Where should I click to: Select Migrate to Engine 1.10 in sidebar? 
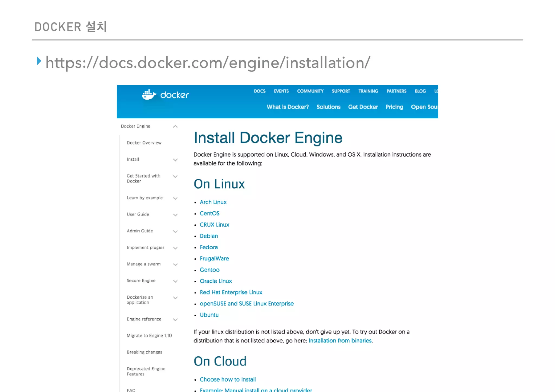(149, 336)
